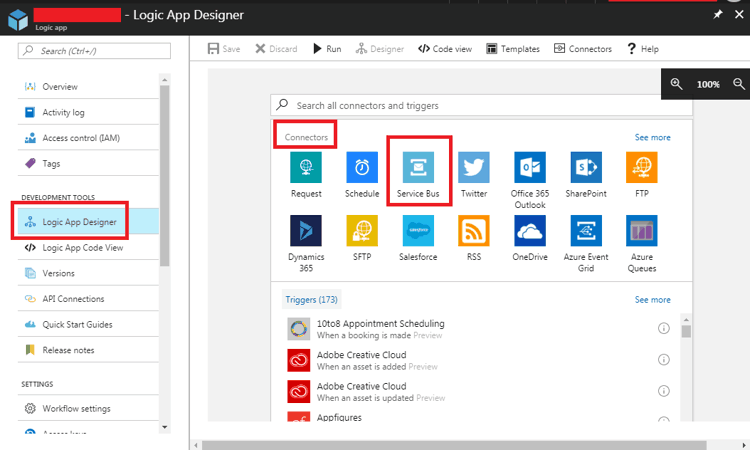Show info for 10to8 Appointment Scheduling trigger
Screen dimensions: 750x450
click(x=663, y=329)
